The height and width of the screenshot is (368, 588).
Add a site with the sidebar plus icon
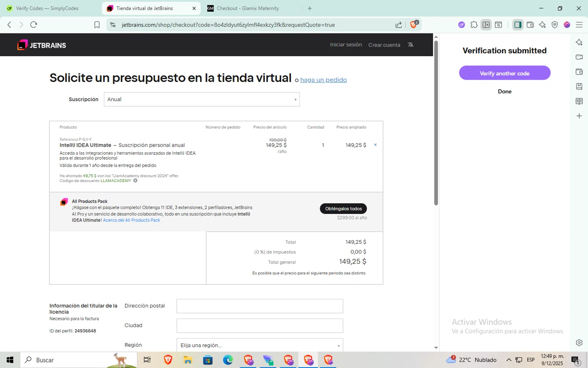[x=579, y=116]
